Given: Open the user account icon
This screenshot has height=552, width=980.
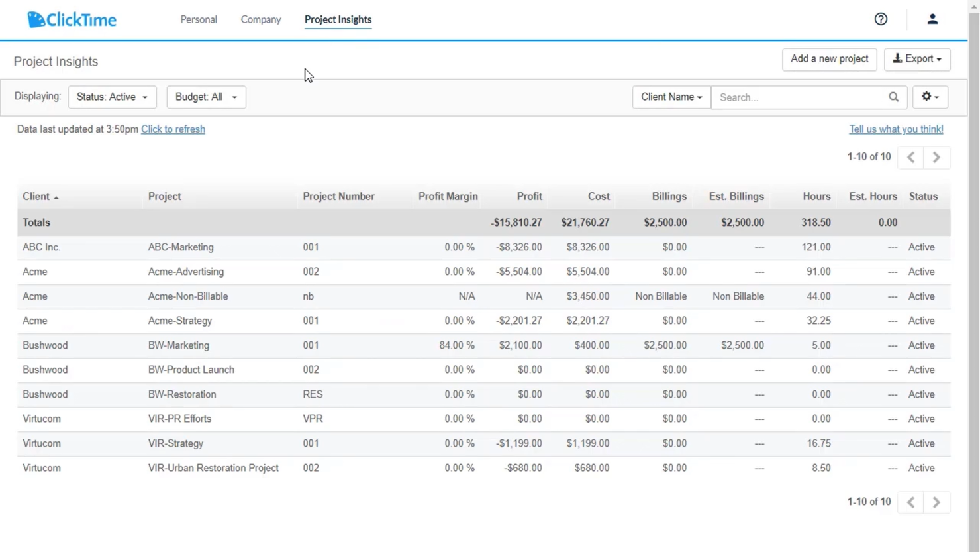Looking at the screenshot, I should coord(932,19).
